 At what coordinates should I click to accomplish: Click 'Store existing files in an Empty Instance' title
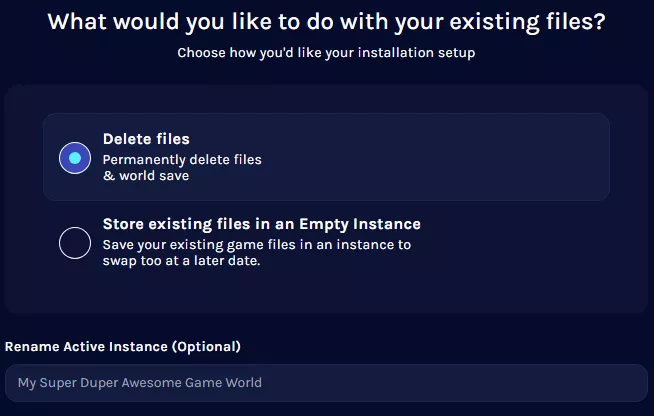262,224
